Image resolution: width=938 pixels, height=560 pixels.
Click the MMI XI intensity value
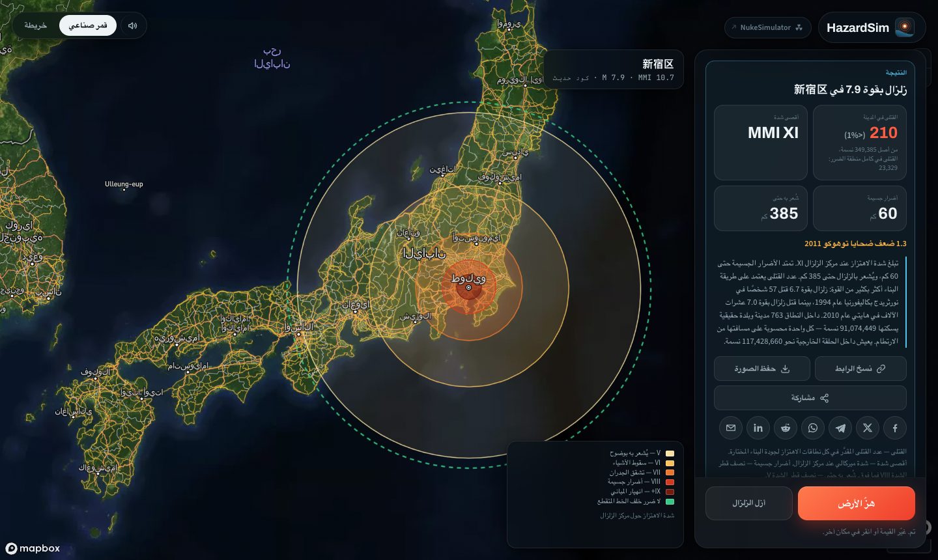773,133
